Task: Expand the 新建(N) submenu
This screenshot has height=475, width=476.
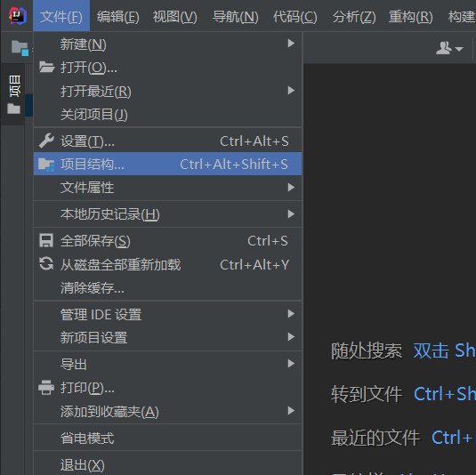Action: tap(167, 44)
